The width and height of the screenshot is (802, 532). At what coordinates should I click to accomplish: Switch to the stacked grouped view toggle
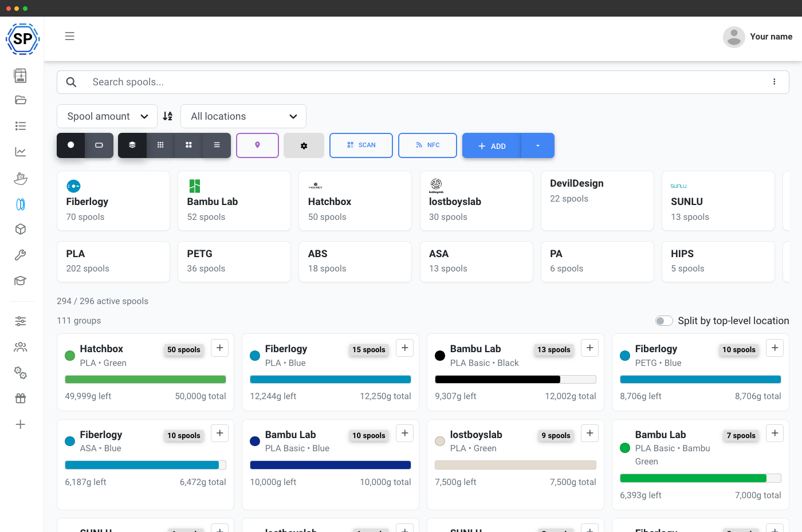click(132, 145)
